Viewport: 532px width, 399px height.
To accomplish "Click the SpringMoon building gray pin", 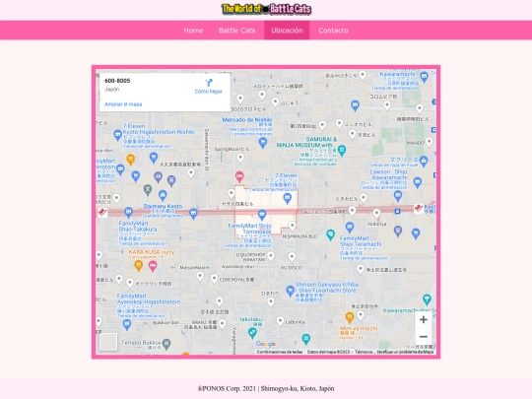I will coord(240,158).
